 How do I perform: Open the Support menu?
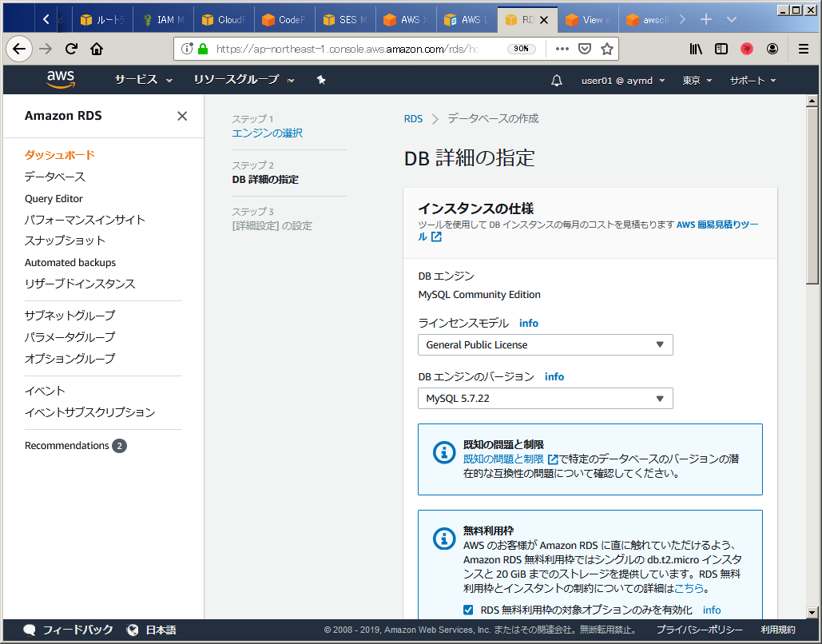click(x=753, y=81)
